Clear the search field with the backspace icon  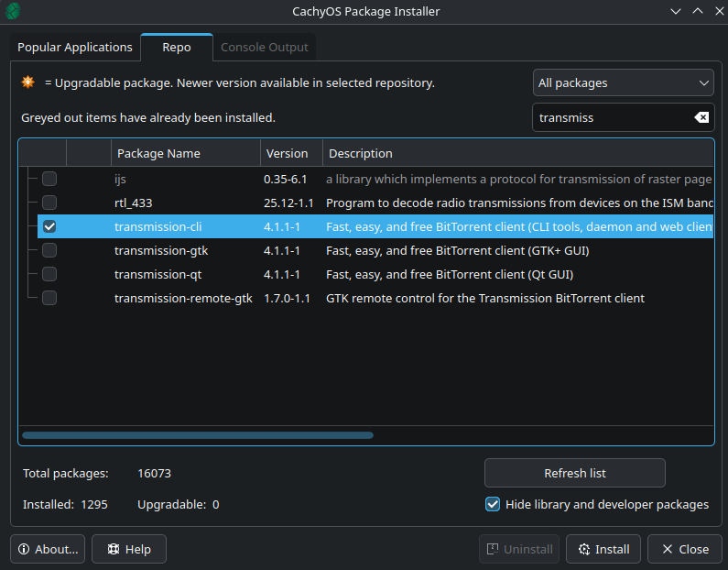tap(701, 117)
